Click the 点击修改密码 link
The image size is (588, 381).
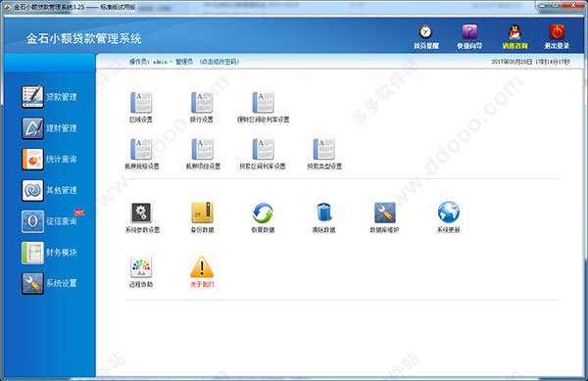tap(220, 62)
